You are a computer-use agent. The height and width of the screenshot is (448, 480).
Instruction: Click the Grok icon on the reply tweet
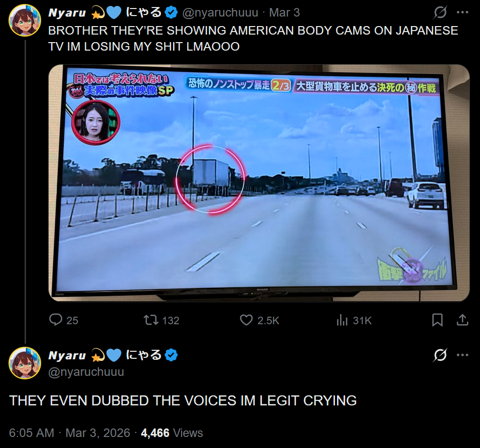click(440, 355)
